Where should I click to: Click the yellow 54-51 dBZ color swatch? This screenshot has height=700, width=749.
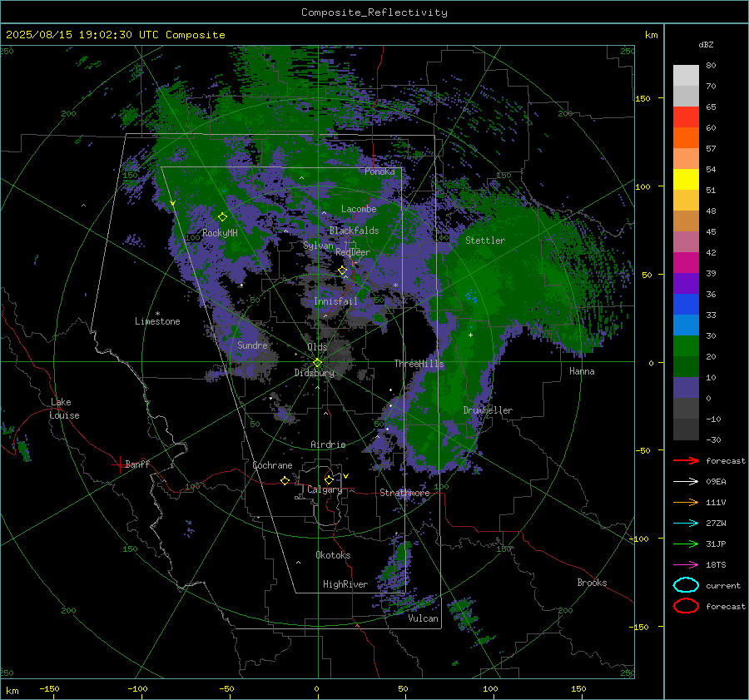click(686, 180)
